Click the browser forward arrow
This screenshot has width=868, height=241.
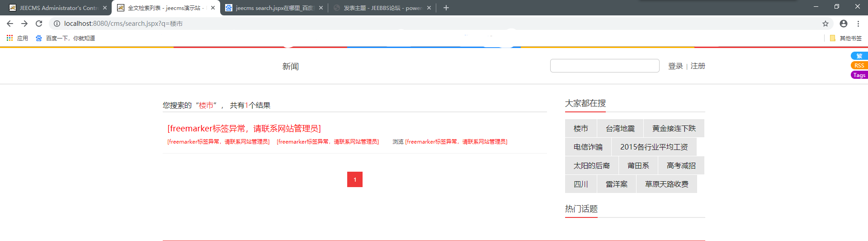[x=24, y=24]
